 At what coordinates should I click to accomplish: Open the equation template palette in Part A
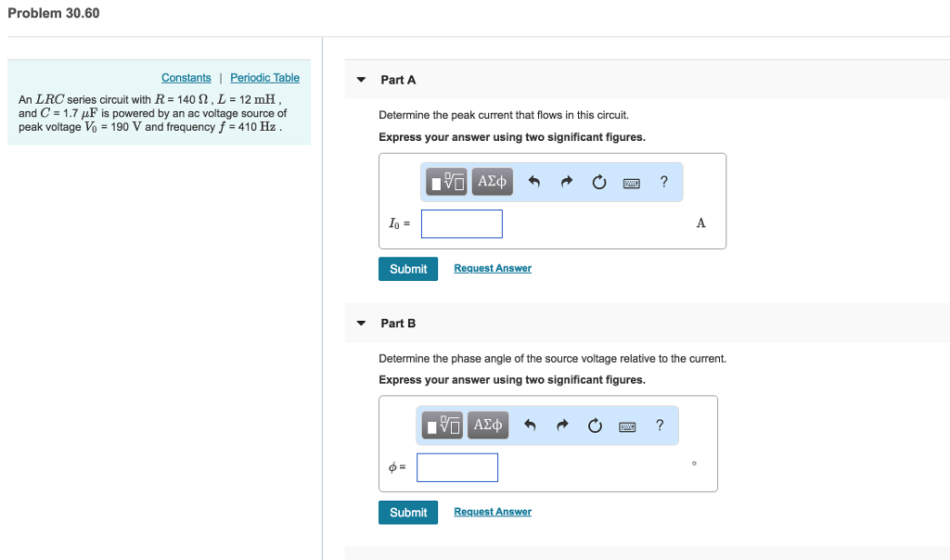click(445, 181)
